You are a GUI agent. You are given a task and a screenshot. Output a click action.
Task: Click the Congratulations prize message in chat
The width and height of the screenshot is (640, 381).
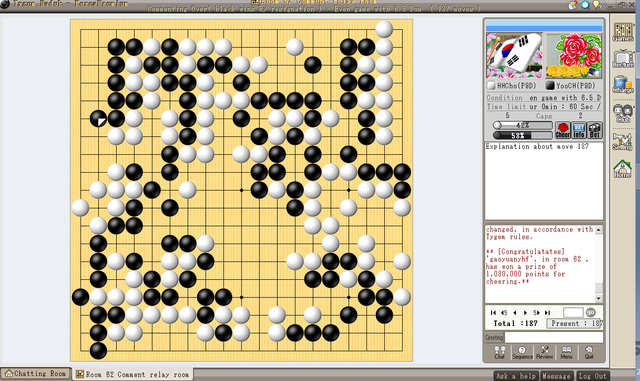coord(537,266)
